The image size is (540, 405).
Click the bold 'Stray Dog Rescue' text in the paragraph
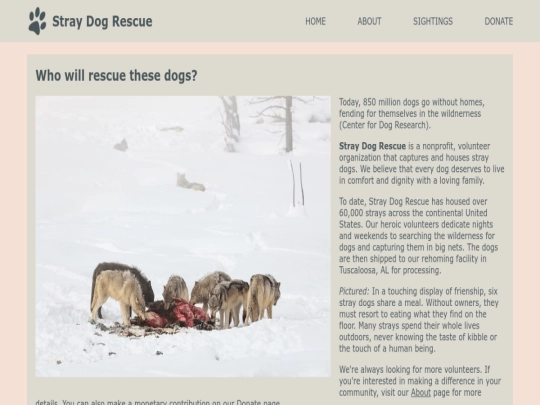click(x=372, y=146)
